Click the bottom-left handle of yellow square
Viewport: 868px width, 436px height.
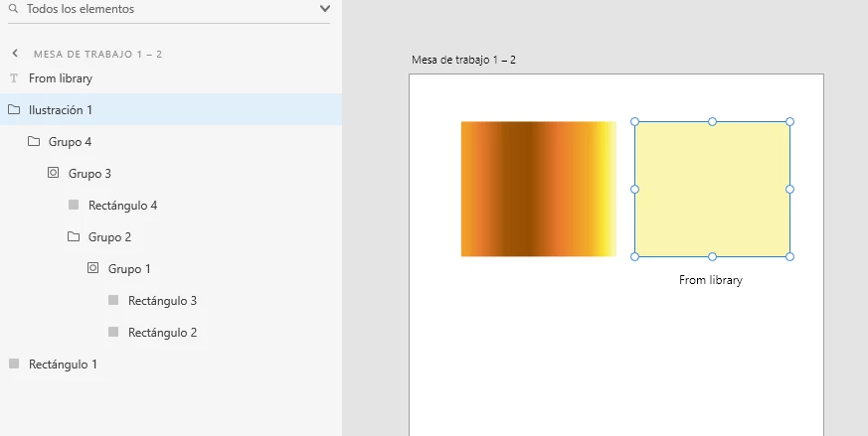pyautogui.click(x=635, y=256)
